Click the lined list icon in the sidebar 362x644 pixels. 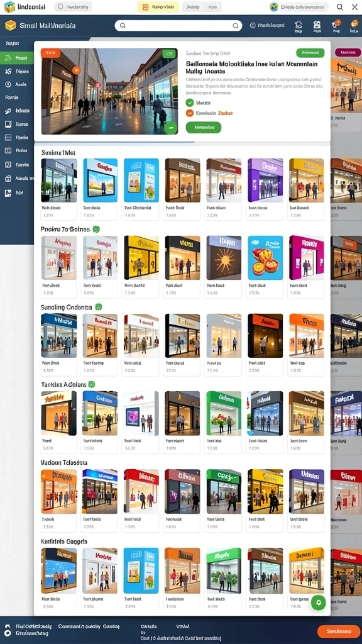click(x=8, y=137)
